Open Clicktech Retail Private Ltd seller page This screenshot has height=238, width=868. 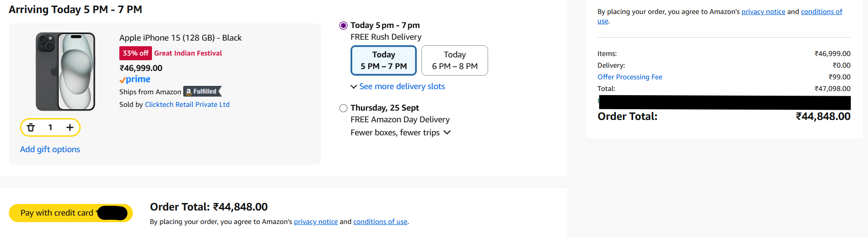pos(187,105)
